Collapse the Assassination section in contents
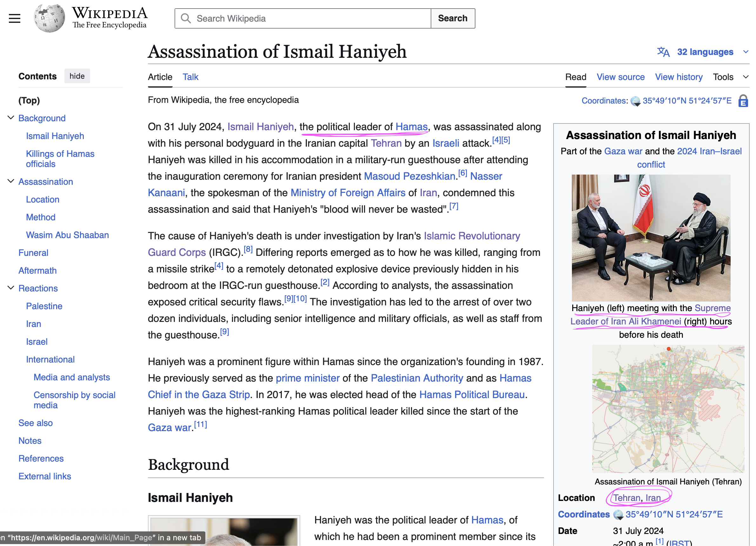This screenshot has width=756, height=546. click(11, 181)
